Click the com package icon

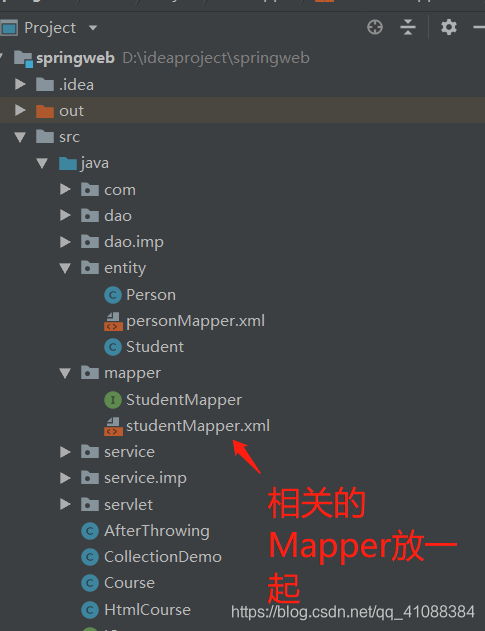coord(90,190)
